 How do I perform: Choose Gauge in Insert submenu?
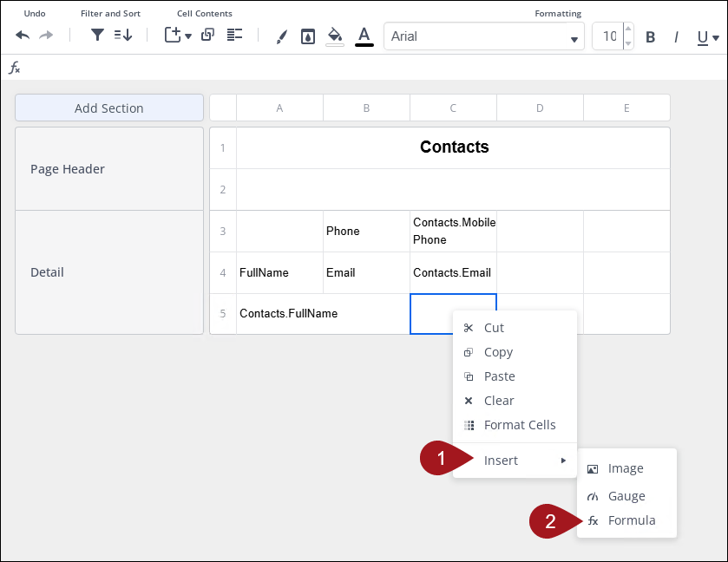[626, 496]
